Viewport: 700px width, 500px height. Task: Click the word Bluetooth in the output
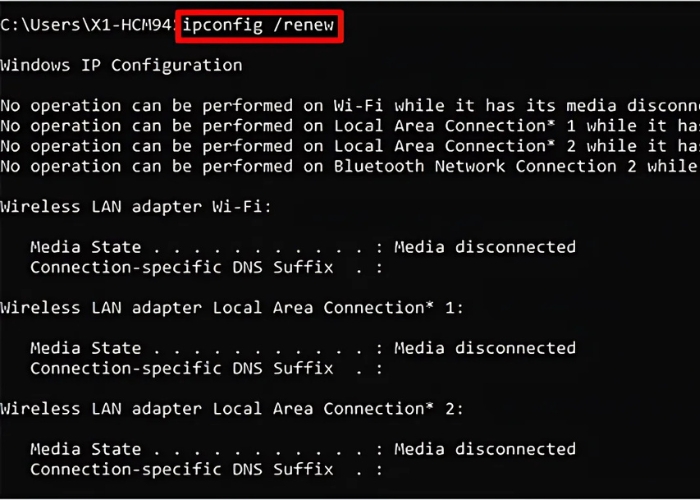(x=379, y=166)
